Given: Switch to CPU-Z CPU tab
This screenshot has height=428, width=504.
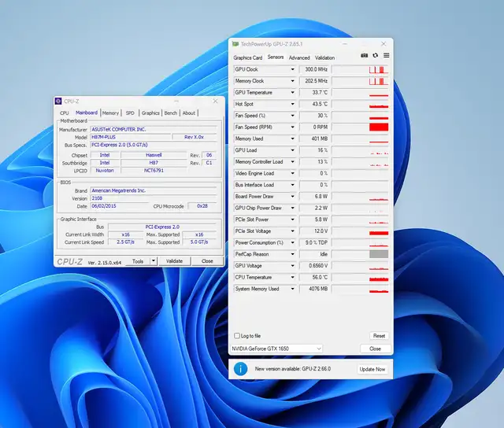Looking at the screenshot, I should [x=65, y=113].
